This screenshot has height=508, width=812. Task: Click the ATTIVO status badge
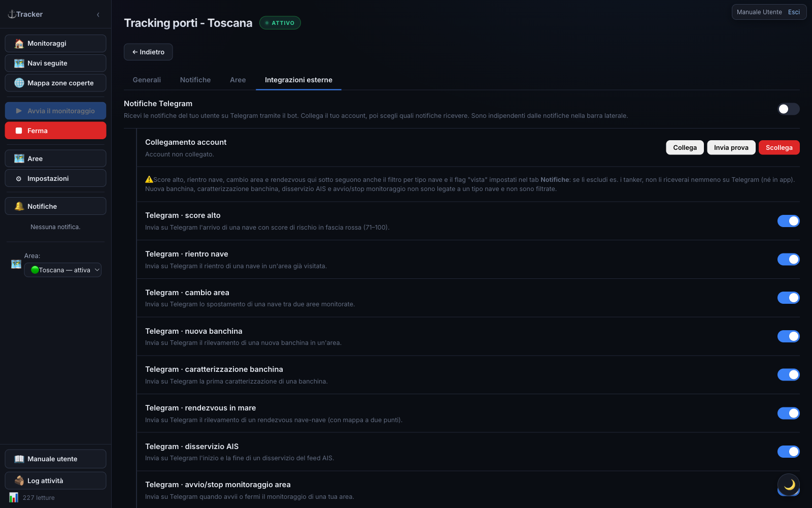(280, 23)
